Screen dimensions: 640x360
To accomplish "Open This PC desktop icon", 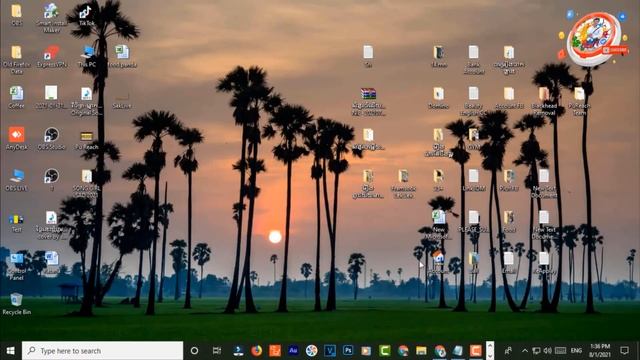I will point(87,57).
